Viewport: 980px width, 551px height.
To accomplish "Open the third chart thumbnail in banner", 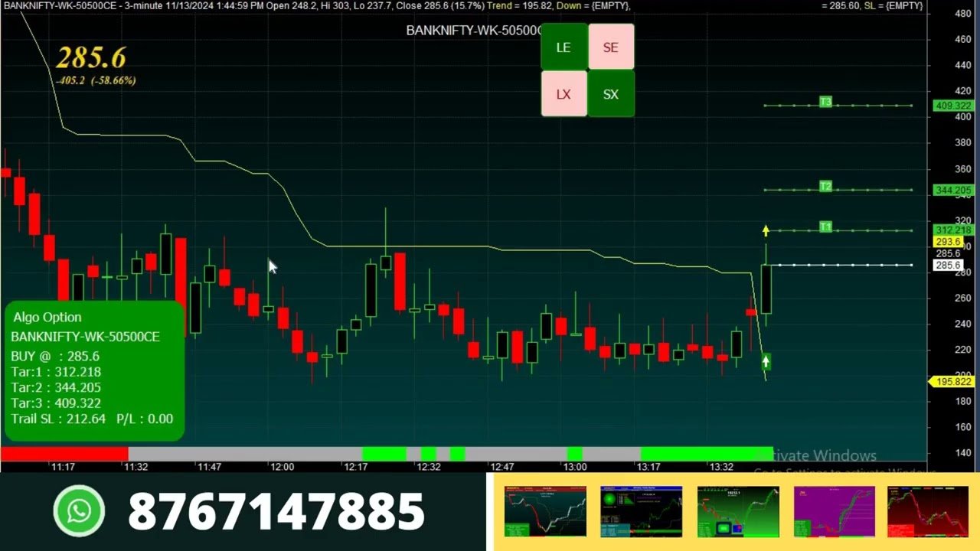I will [x=737, y=511].
